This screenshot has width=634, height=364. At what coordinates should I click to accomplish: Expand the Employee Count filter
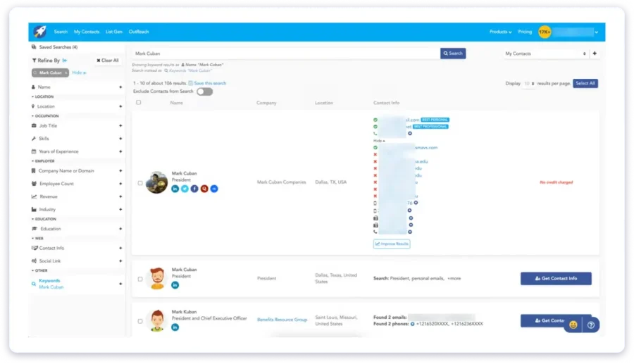(x=120, y=184)
